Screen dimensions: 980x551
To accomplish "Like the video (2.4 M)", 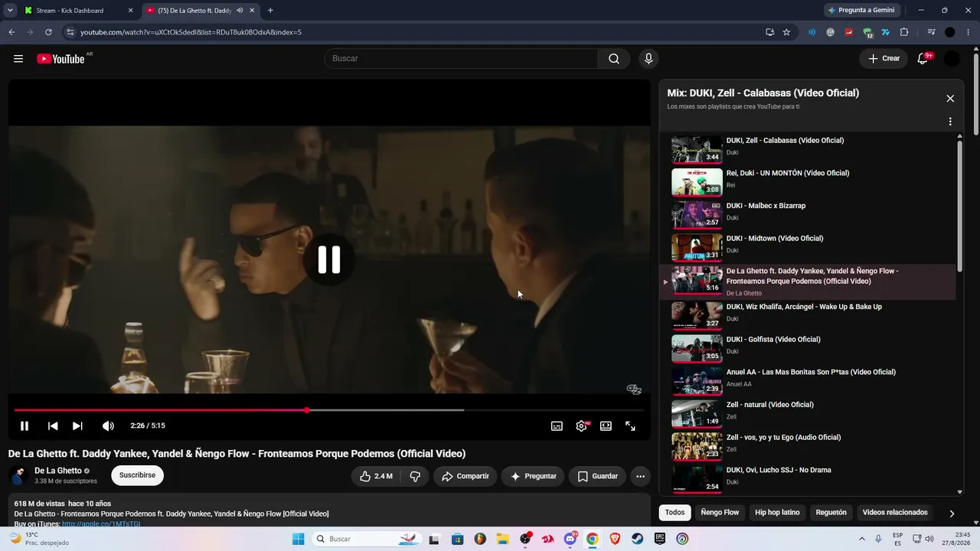I will (x=375, y=476).
